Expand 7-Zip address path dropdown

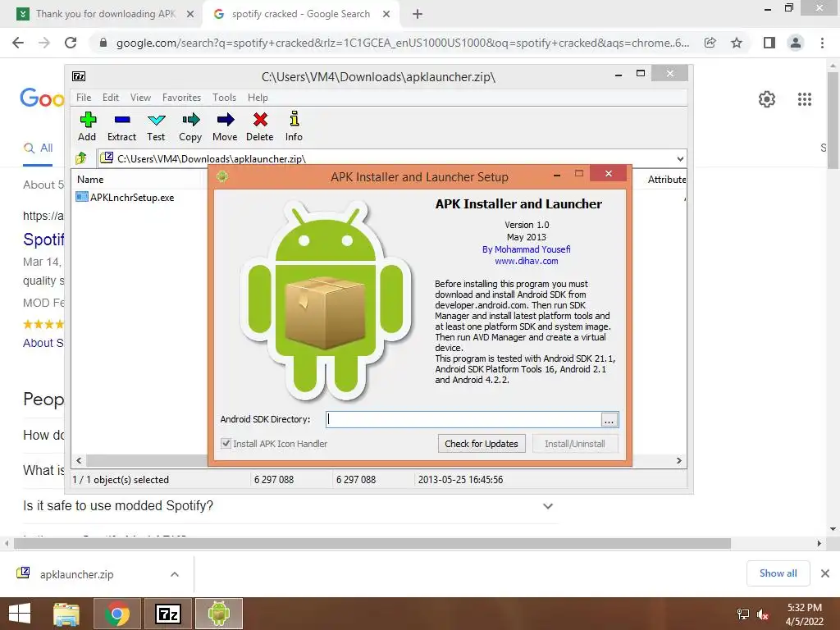click(x=680, y=158)
